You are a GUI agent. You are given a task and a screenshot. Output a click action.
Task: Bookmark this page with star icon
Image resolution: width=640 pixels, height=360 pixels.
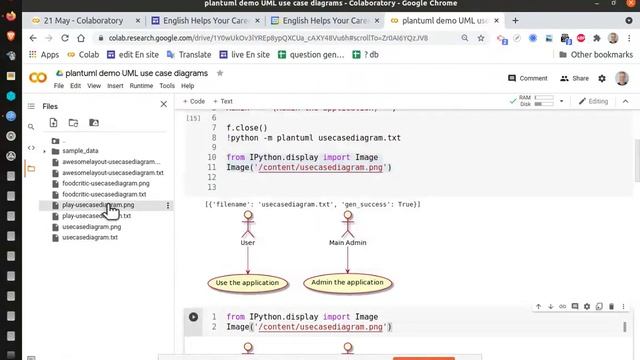point(481,38)
